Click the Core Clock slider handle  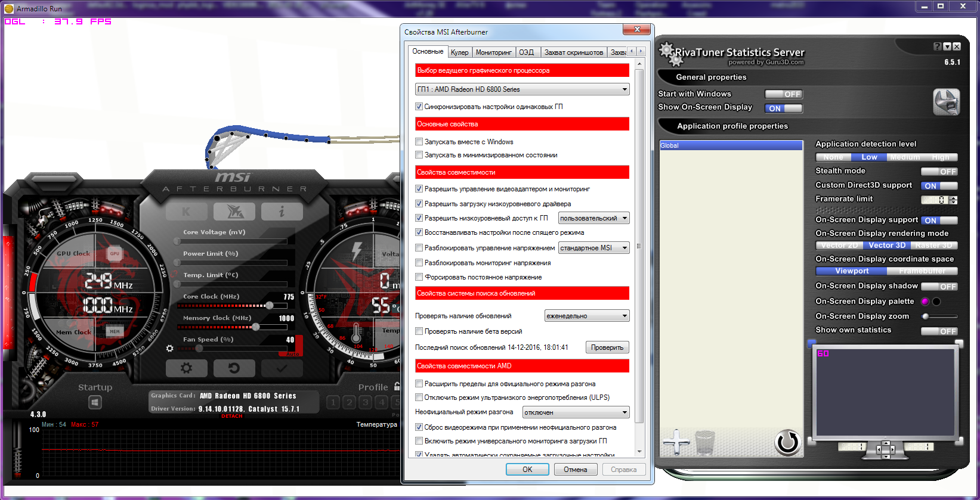pos(270,306)
